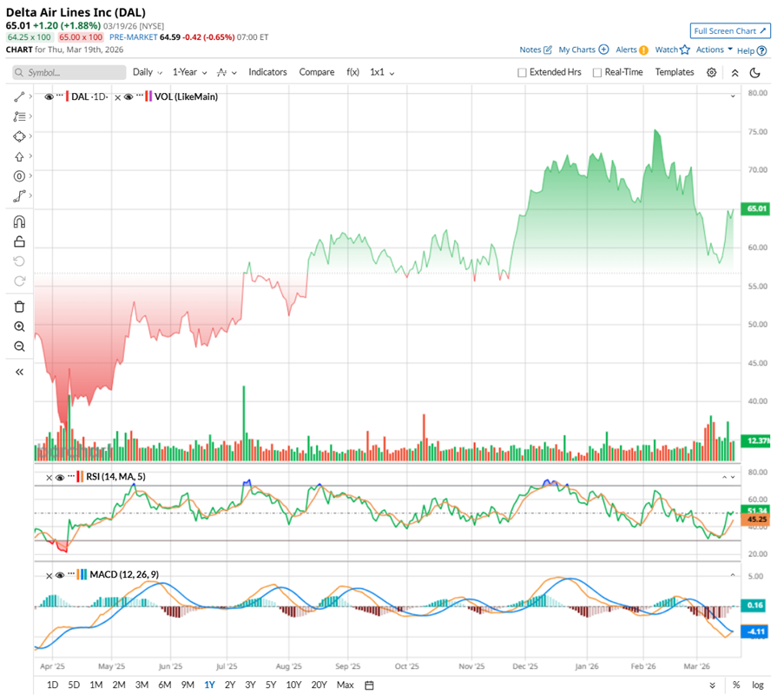The height and width of the screenshot is (695, 784).
Task: Delete drawings with trash icon
Action: pyautogui.click(x=19, y=307)
